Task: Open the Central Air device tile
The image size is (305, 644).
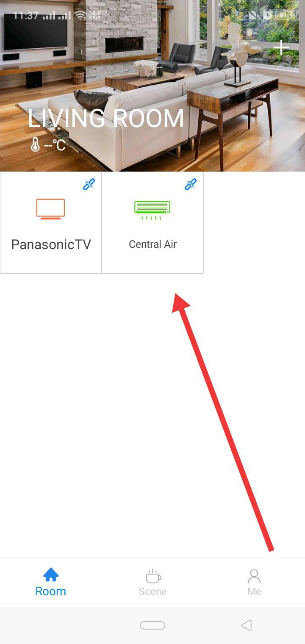Action: point(152,222)
